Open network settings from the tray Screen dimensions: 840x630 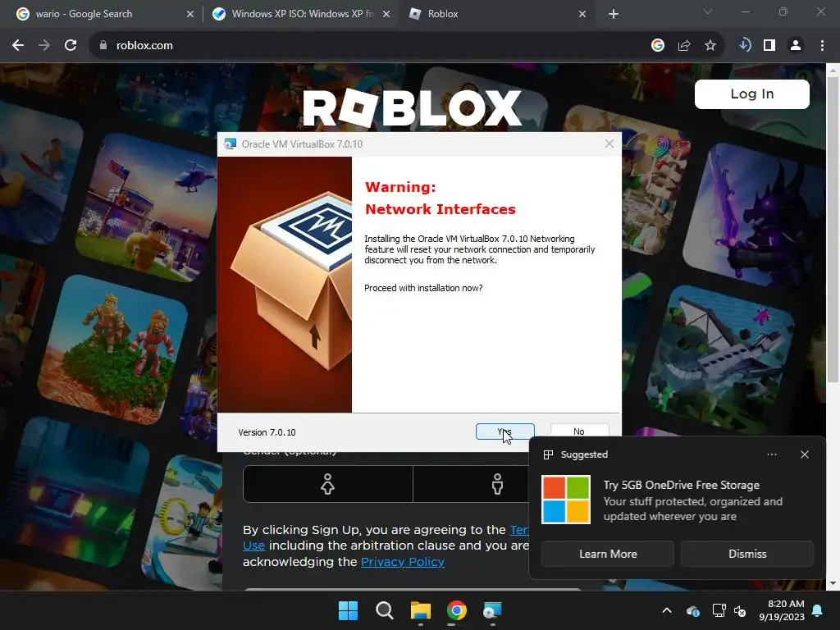coord(719,610)
